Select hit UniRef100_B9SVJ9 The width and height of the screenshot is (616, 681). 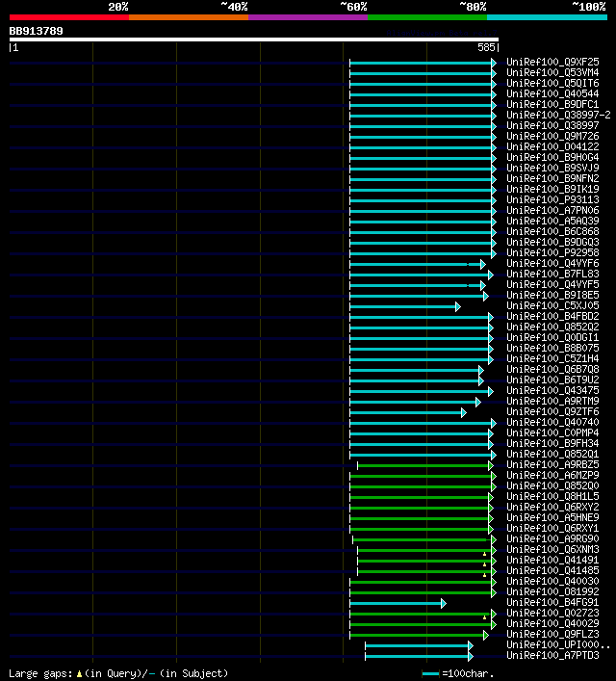point(552,168)
